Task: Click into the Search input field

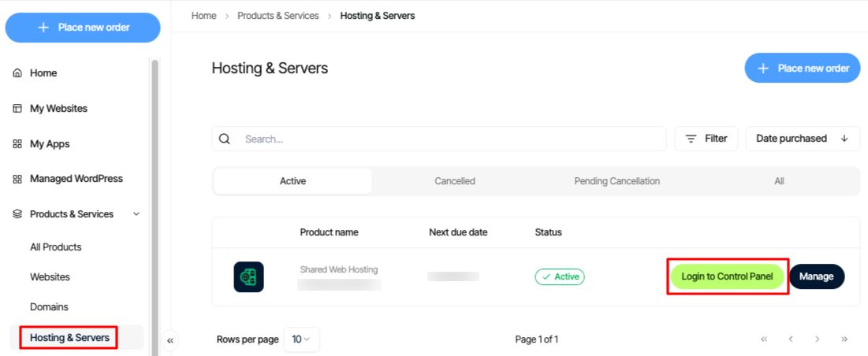Action: click(451, 139)
